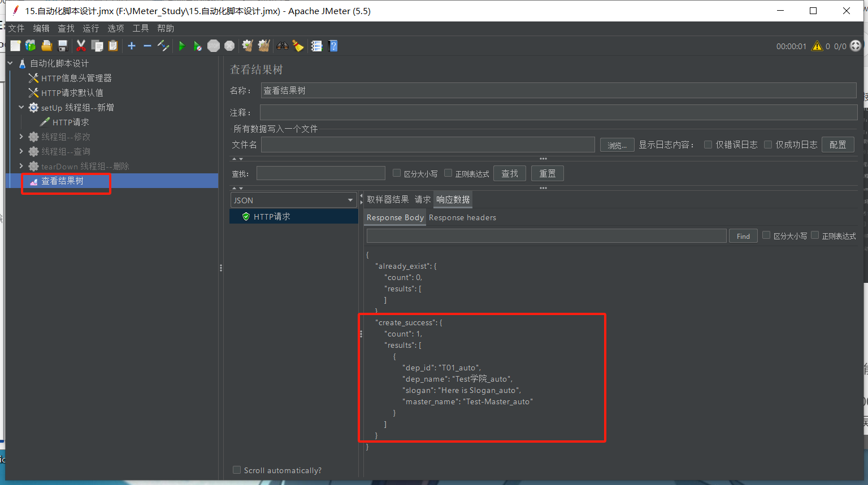This screenshot has width=868, height=485.
Task: Select HTTP请求默认值 config element
Action: (x=72, y=93)
